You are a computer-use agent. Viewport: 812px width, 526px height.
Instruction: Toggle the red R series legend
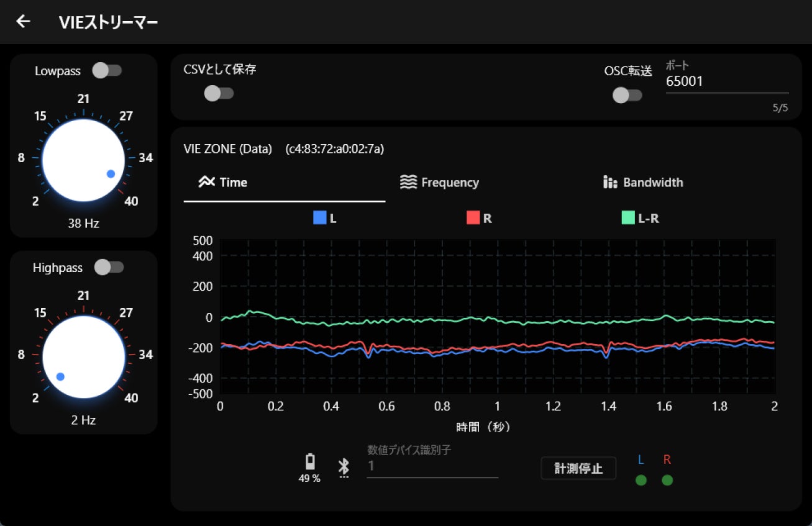tap(479, 218)
